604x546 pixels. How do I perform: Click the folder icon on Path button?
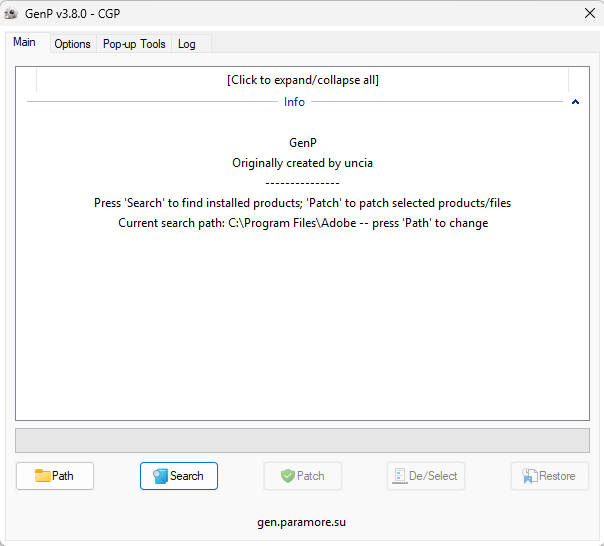[x=42, y=475]
